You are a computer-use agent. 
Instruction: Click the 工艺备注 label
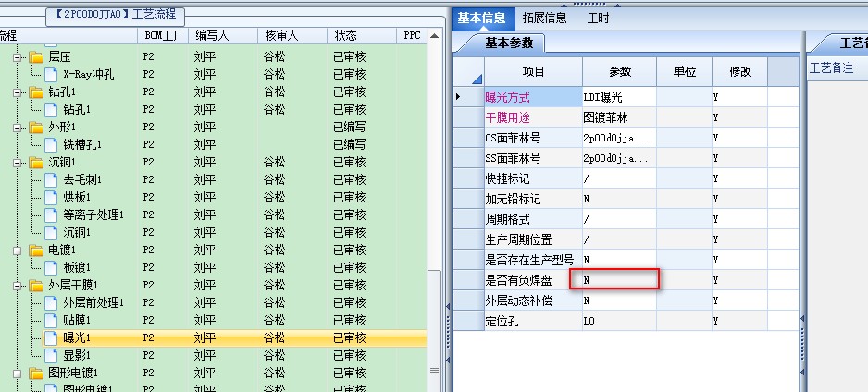click(x=831, y=68)
